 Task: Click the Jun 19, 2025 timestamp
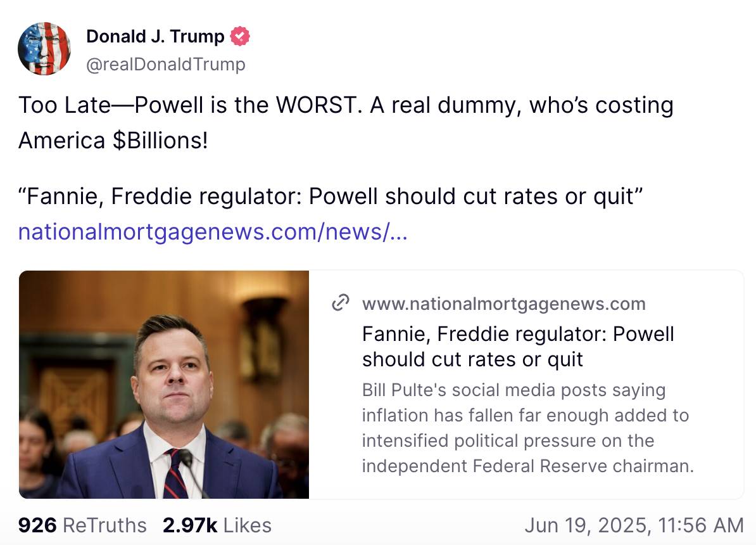pyautogui.click(x=634, y=525)
